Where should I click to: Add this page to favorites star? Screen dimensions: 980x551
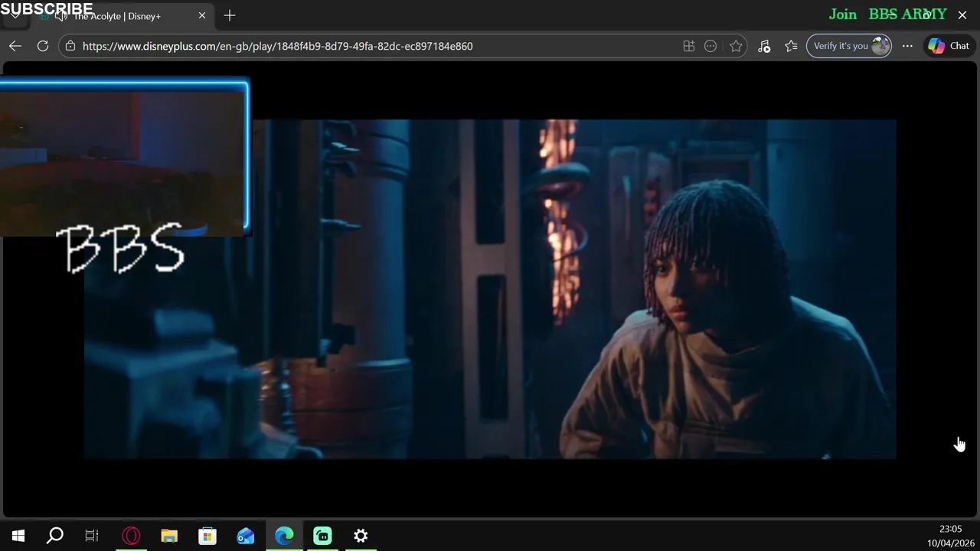(736, 46)
